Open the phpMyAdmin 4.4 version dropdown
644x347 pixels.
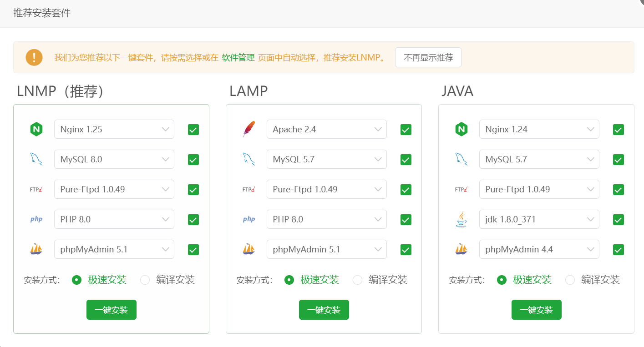539,249
